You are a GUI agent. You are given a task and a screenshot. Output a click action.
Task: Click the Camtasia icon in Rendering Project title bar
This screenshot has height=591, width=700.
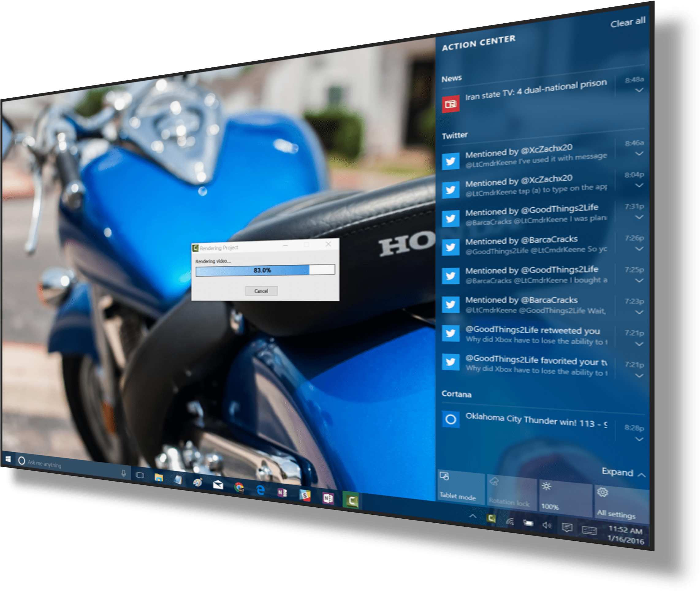pos(195,248)
